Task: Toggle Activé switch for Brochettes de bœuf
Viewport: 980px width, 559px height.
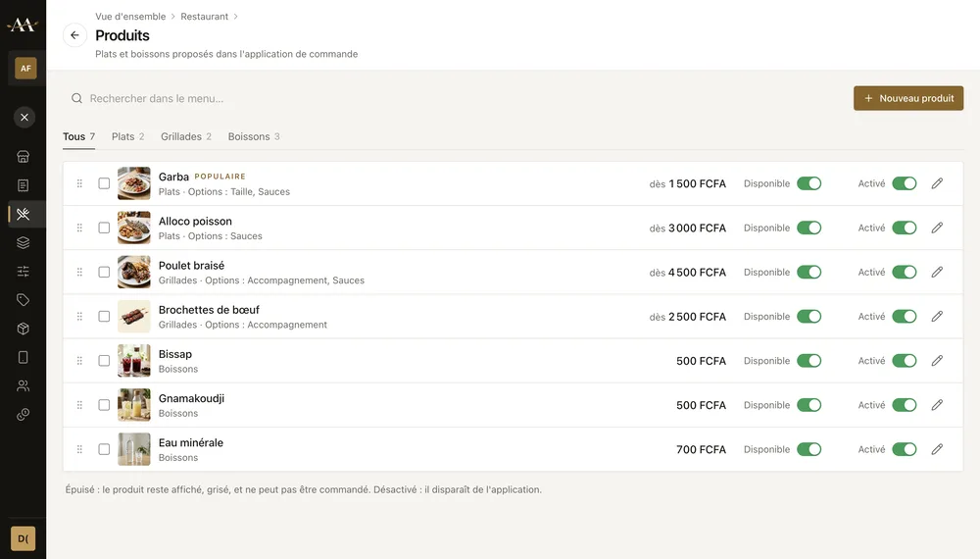Action: click(905, 317)
